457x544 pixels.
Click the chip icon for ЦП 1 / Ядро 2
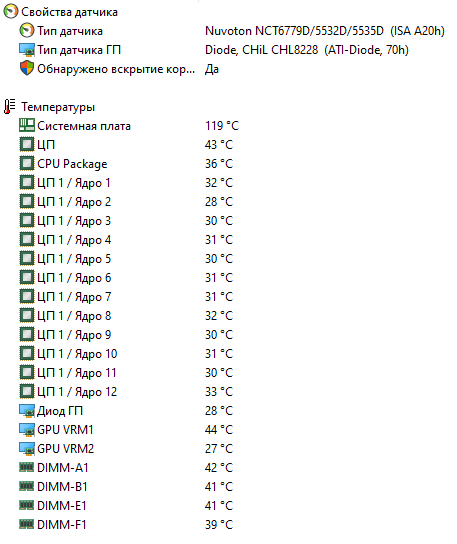(x=27, y=202)
